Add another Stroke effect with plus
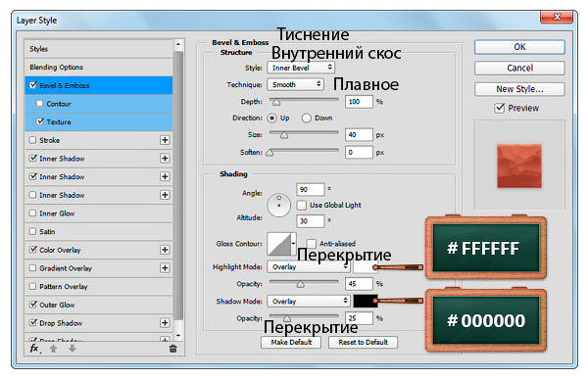Image resolution: width=588 pixels, height=379 pixels. tap(165, 140)
